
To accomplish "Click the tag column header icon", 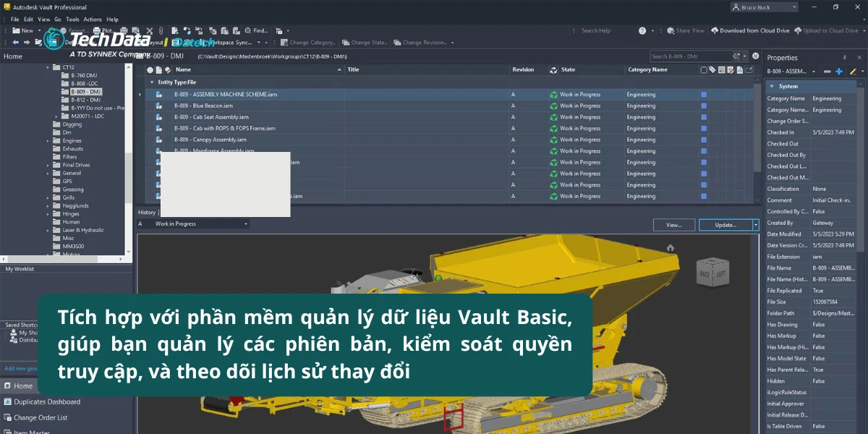I will [x=712, y=70].
